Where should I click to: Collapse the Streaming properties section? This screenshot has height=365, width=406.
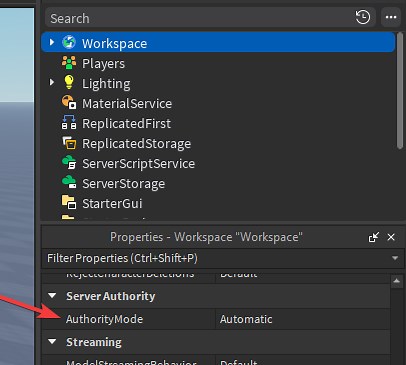(x=52, y=342)
